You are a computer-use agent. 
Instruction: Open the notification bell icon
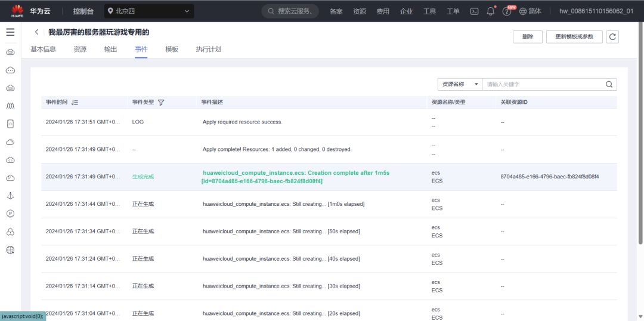click(491, 11)
